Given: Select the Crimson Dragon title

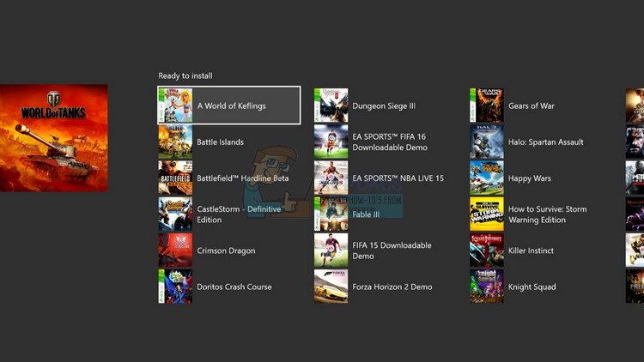Looking at the screenshot, I should tap(226, 250).
